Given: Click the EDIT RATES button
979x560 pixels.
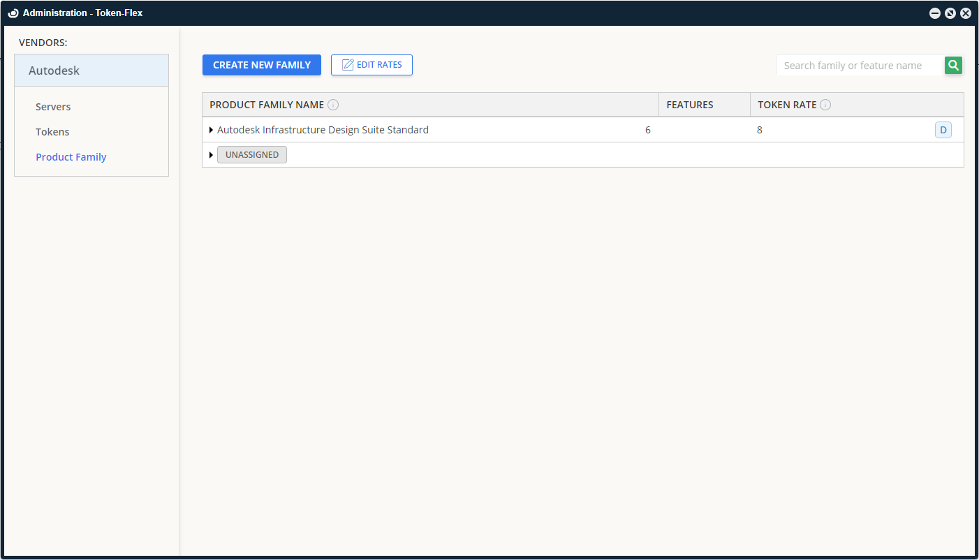Looking at the screenshot, I should [x=371, y=64].
